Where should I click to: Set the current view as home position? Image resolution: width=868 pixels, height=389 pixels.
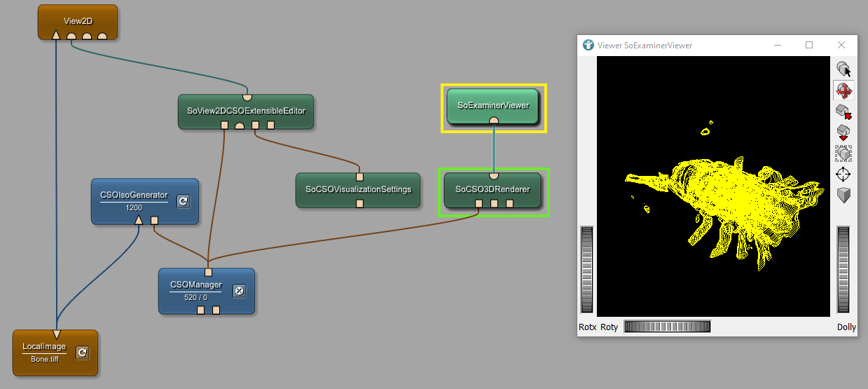(x=843, y=132)
